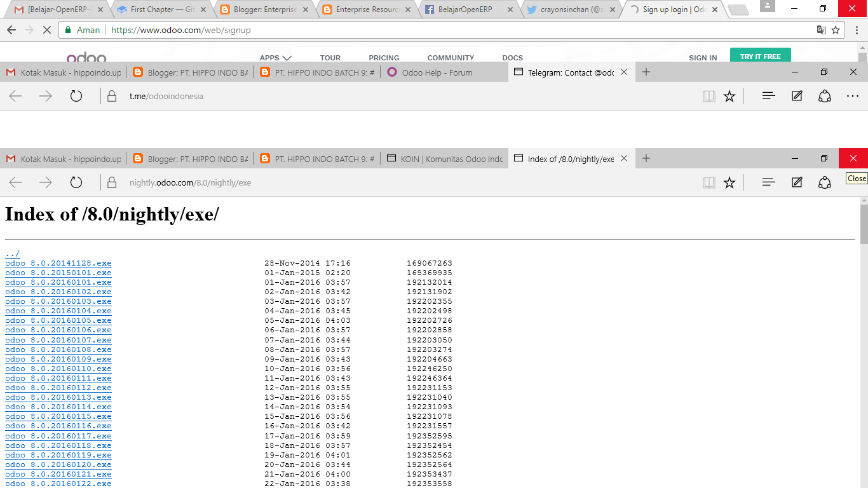Open Chrome's three-dot menu
Screen dimensions: 868x488
857,30
